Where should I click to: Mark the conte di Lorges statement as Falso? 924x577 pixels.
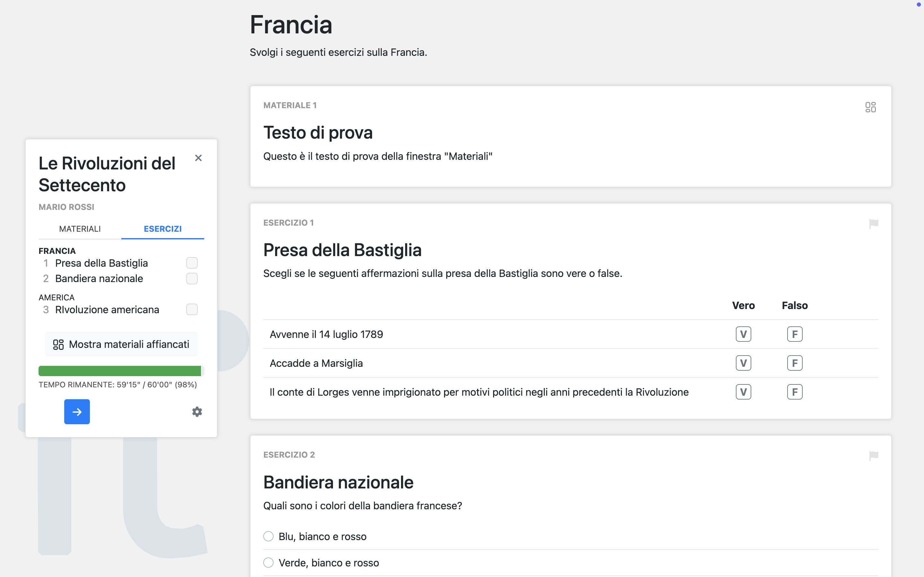pyautogui.click(x=795, y=392)
